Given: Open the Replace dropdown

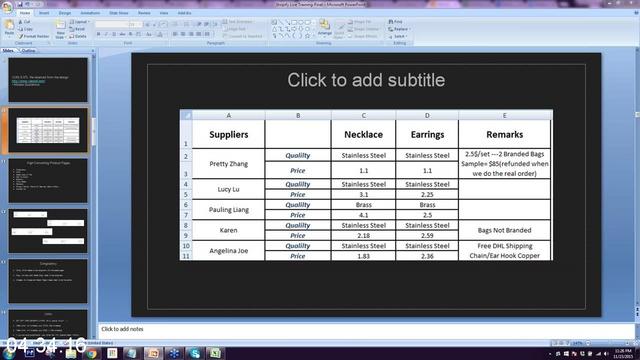Looking at the screenshot, I should (399, 29).
